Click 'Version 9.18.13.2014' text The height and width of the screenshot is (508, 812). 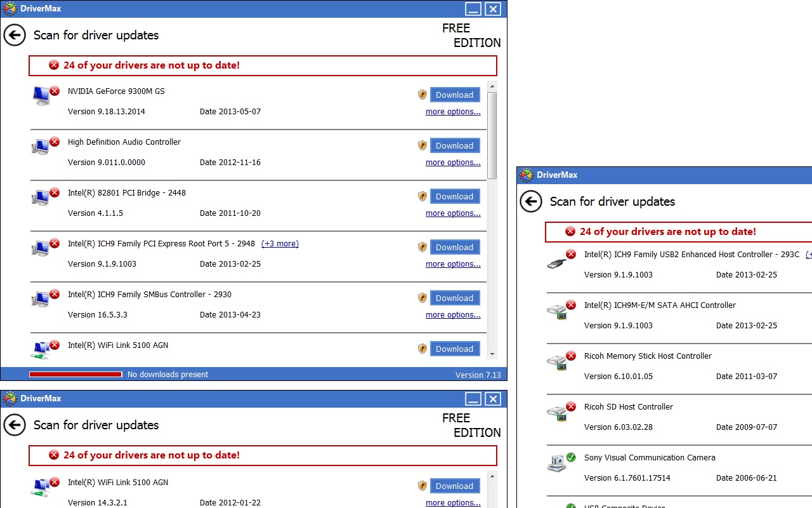(x=107, y=112)
